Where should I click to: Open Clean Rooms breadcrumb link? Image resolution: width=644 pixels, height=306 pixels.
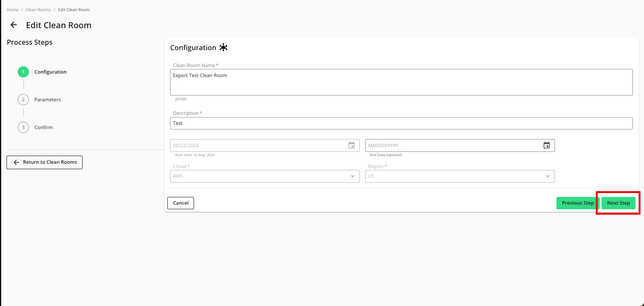(38, 10)
